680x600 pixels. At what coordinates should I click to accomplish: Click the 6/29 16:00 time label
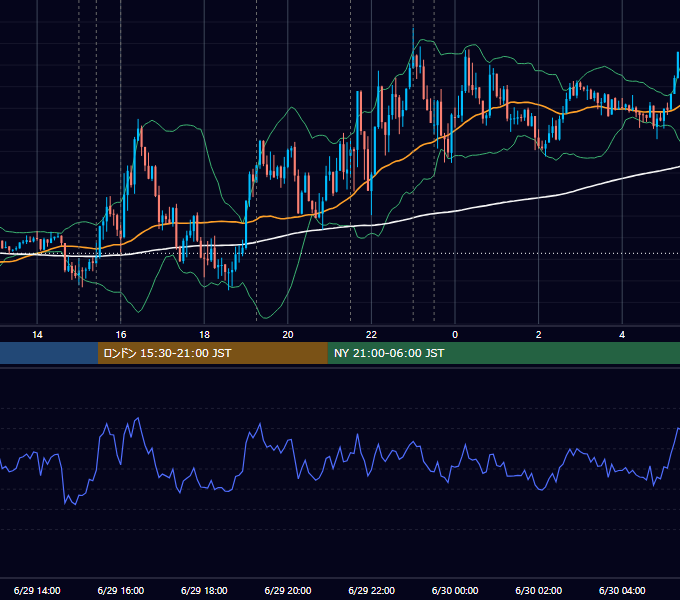[x=121, y=590]
